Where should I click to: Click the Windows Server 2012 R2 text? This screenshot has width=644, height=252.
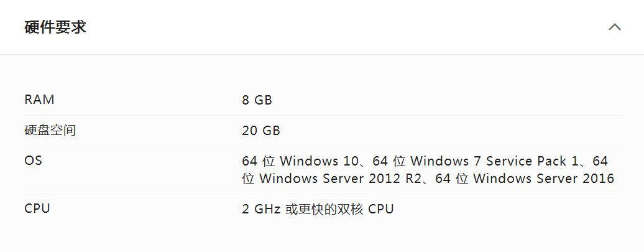341,179
